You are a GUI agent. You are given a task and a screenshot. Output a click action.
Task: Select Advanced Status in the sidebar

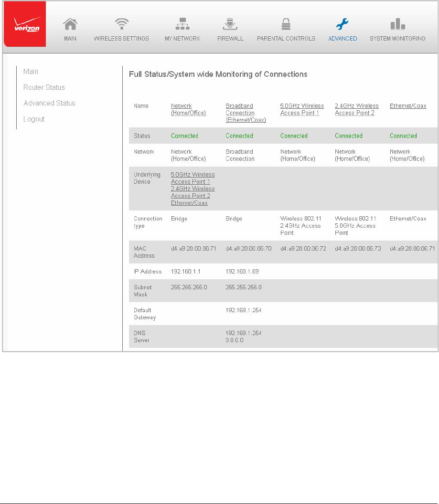pyautogui.click(x=49, y=103)
